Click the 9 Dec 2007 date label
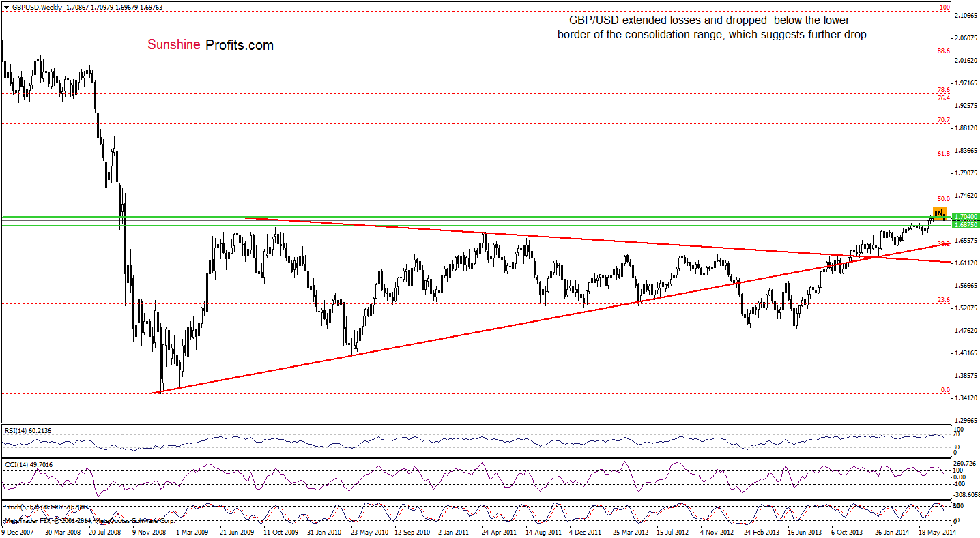 [18, 531]
